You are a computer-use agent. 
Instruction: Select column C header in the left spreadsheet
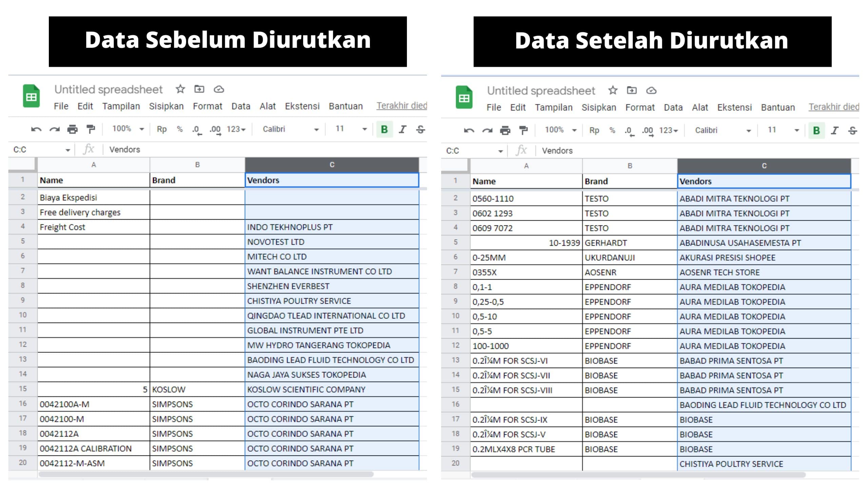(x=332, y=165)
